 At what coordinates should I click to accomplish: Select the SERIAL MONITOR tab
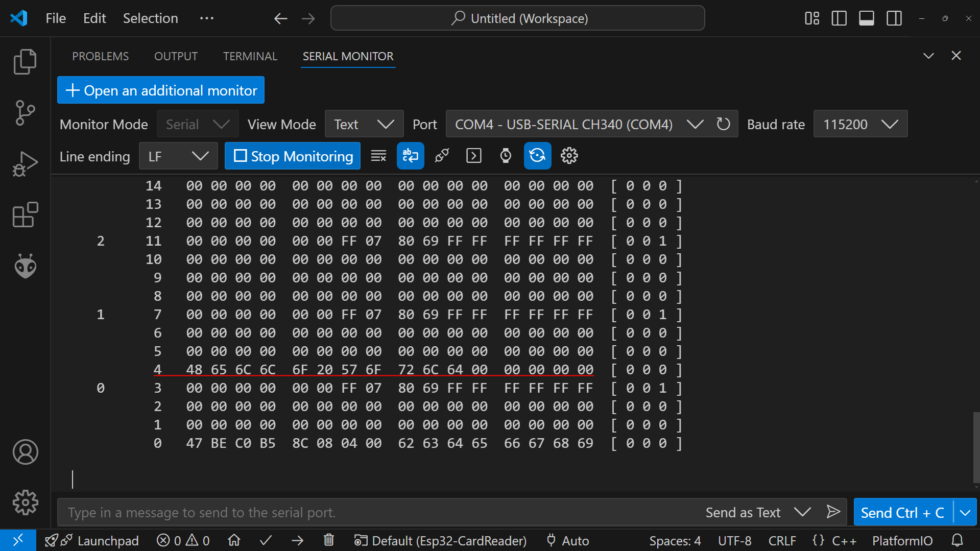click(x=348, y=56)
